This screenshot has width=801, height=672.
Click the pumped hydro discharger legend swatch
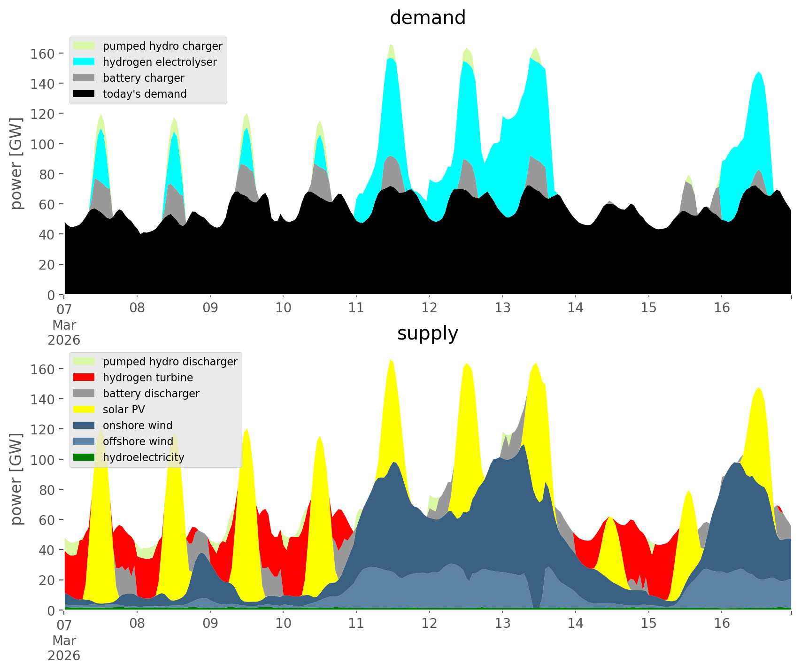(84, 362)
